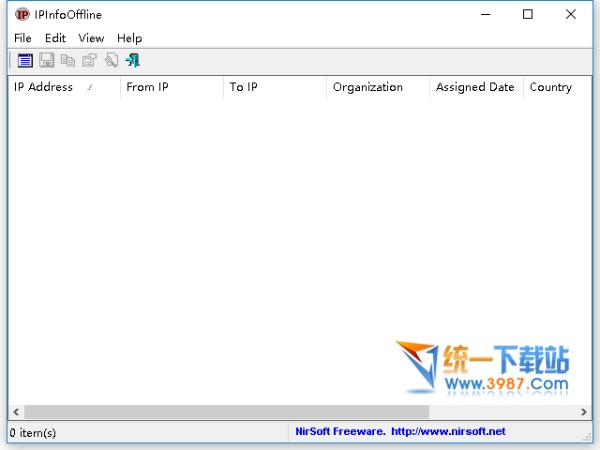Click the Exit door icon in toolbar
600x450 pixels.
pyautogui.click(x=132, y=61)
